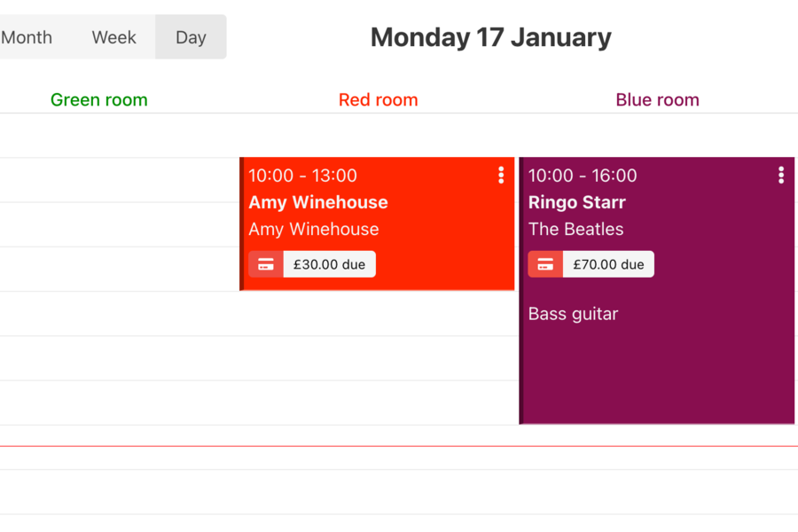Click the payment card icon on Amy Winehouse booking
798x532 pixels.
tap(266, 264)
